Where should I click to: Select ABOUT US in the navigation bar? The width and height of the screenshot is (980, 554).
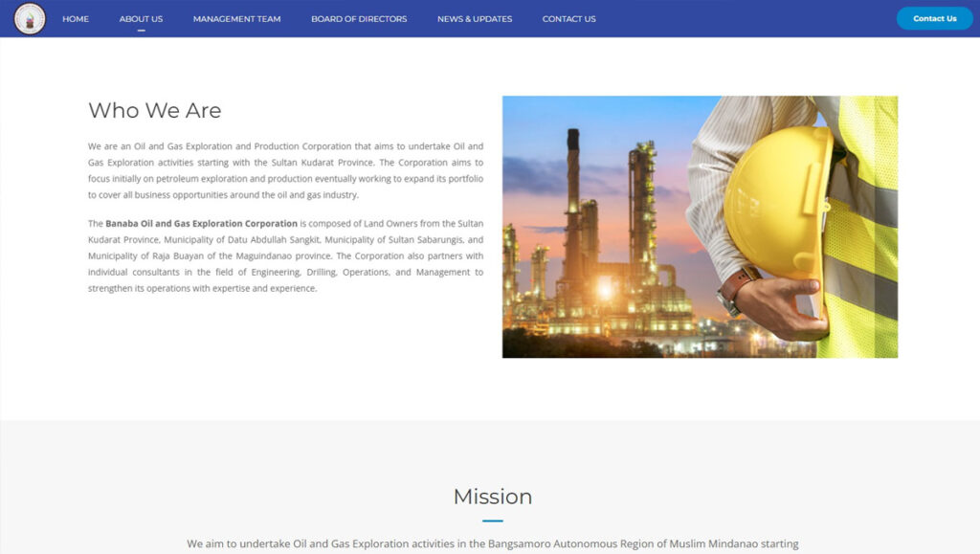(x=141, y=19)
